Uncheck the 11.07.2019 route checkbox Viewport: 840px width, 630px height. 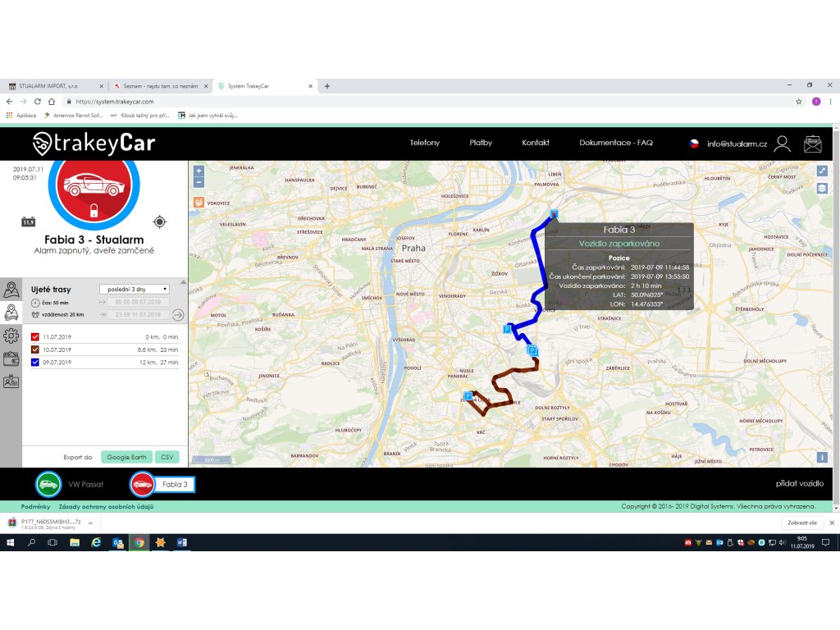tap(34, 337)
